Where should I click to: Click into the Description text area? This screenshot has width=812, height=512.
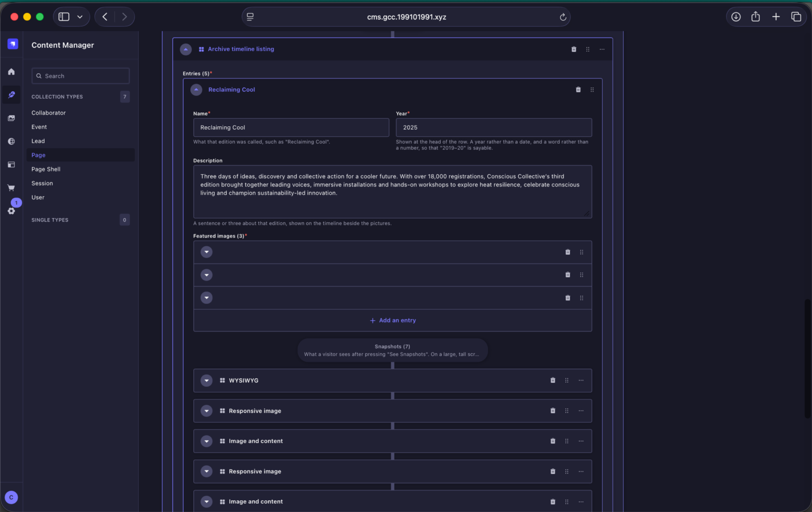pyautogui.click(x=392, y=192)
